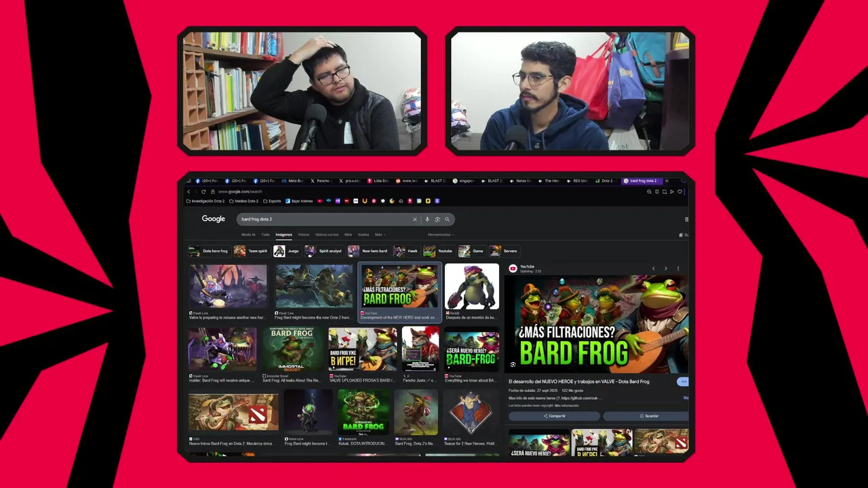Click the browser zoom magnifier icon in toolbar
Screen dimensions: 868x488
649,192
